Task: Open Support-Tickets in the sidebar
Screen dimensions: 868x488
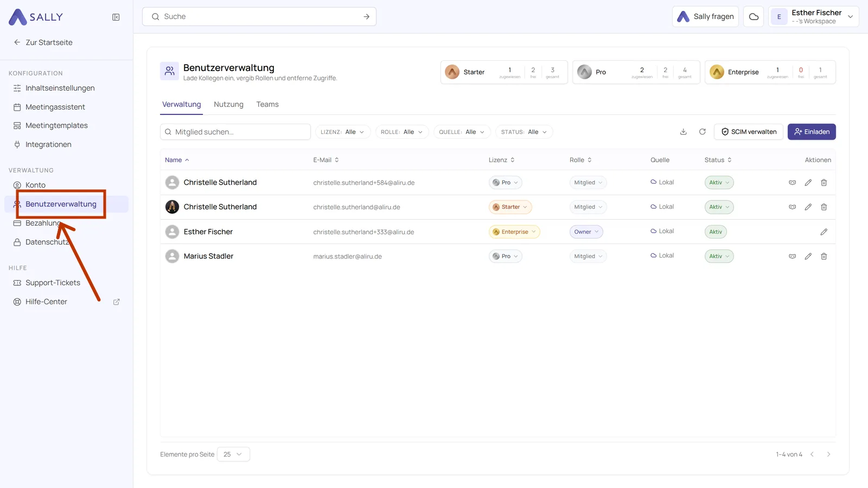Action: (x=66, y=283)
